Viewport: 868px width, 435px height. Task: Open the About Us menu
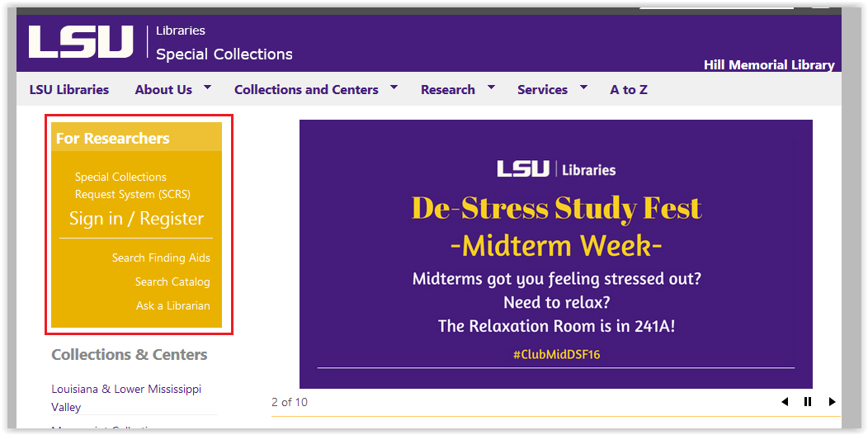163,90
